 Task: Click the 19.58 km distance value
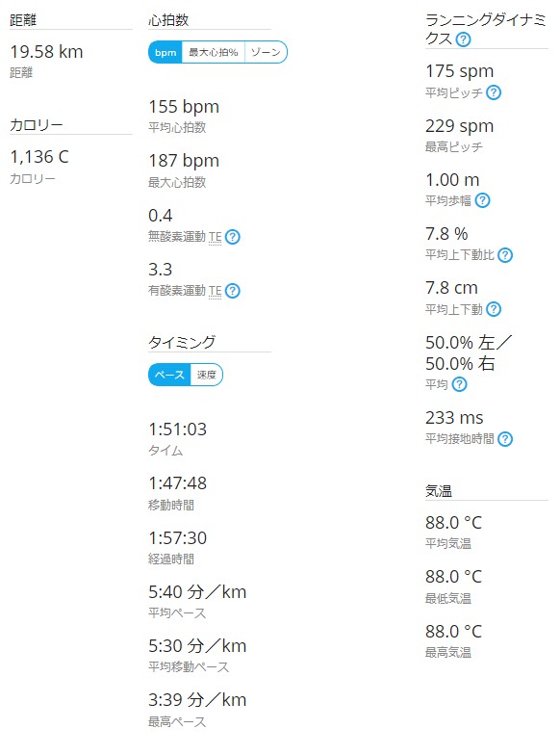click(46, 52)
